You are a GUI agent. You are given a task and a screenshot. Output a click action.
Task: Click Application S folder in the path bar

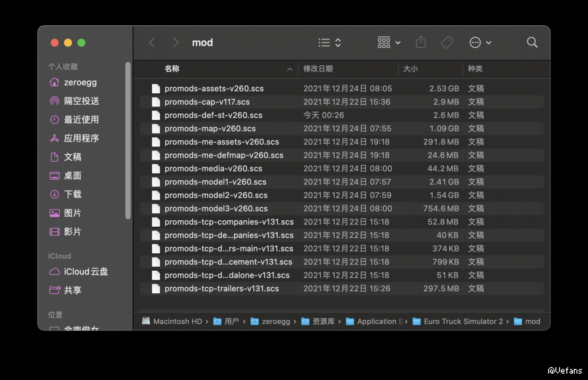coord(374,321)
